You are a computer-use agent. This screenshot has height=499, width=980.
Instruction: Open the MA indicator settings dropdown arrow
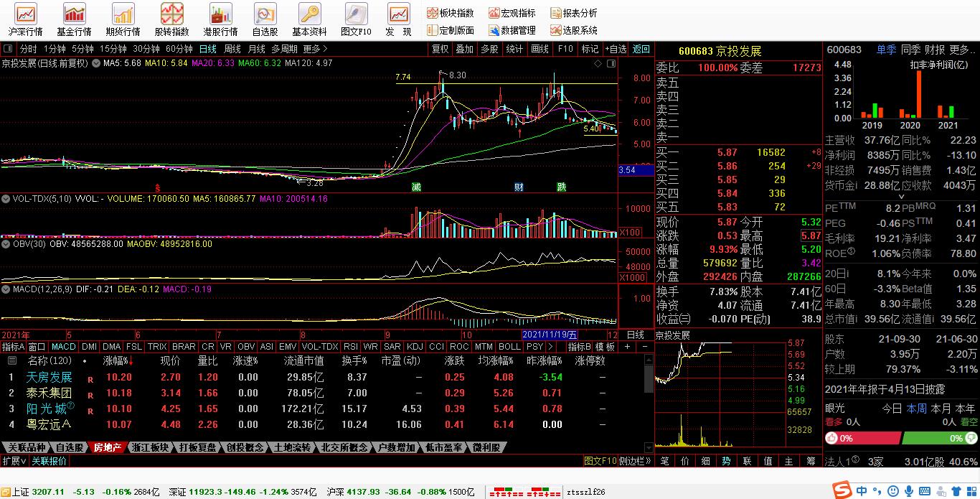[96, 63]
